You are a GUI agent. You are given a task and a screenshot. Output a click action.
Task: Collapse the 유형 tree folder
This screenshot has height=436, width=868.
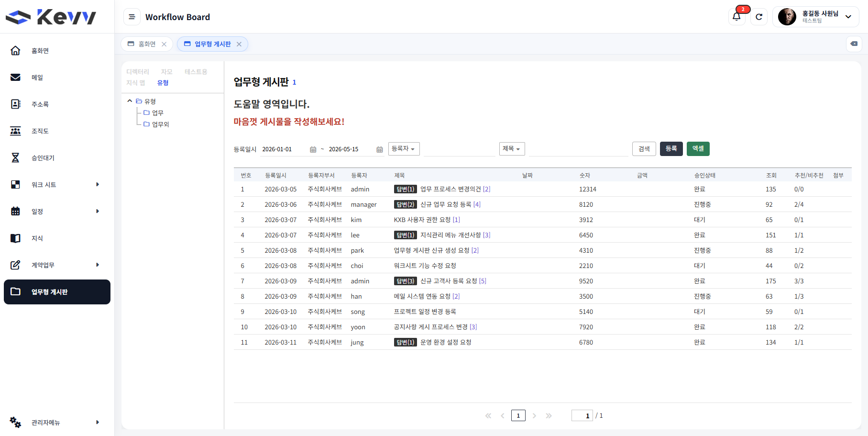tap(130, 101)
